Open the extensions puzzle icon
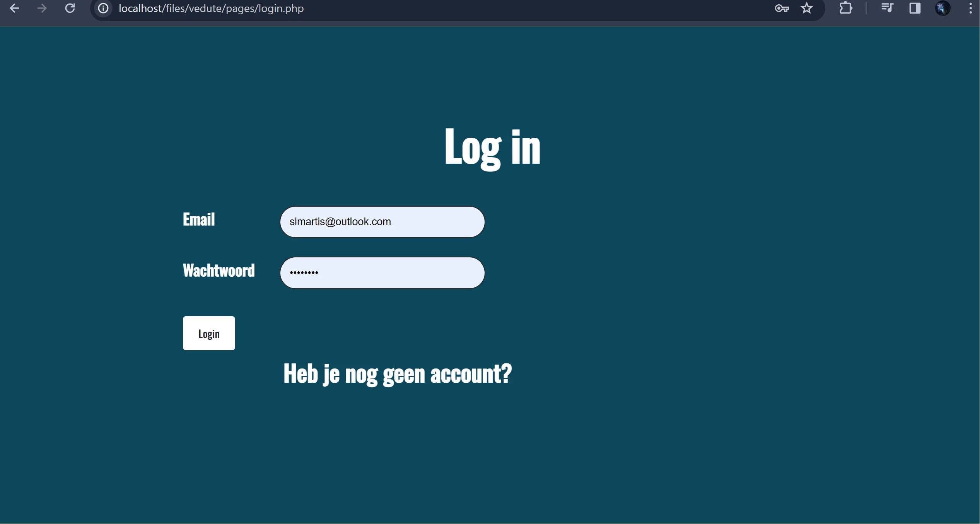Viewport: 980px width, 524px height. coord(846,8)
